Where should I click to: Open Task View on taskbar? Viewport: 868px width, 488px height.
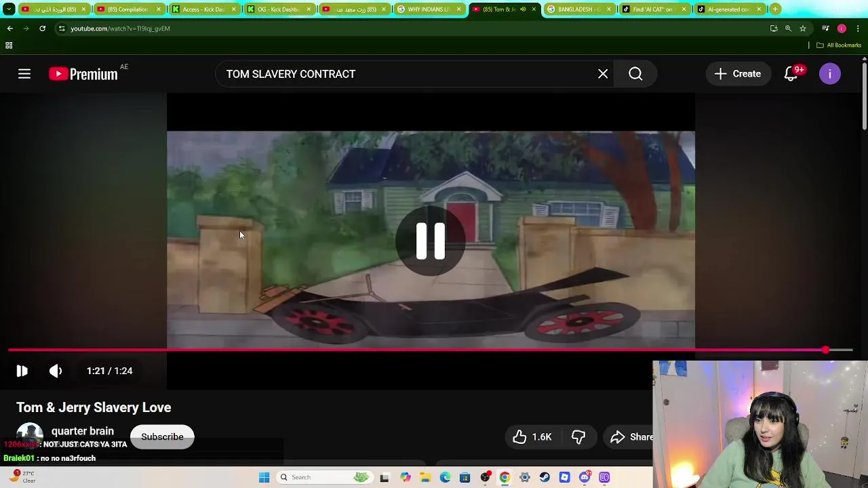[384, 477]
